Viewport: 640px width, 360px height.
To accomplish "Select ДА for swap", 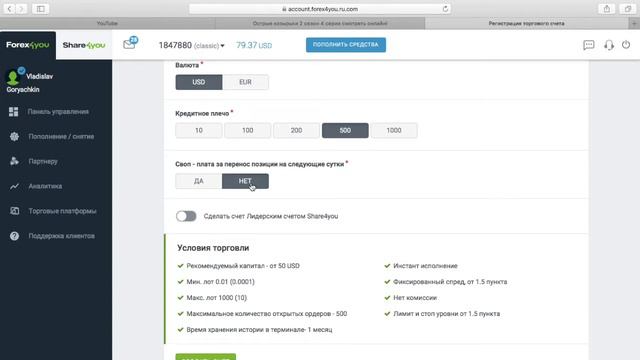I will (199, 181).
